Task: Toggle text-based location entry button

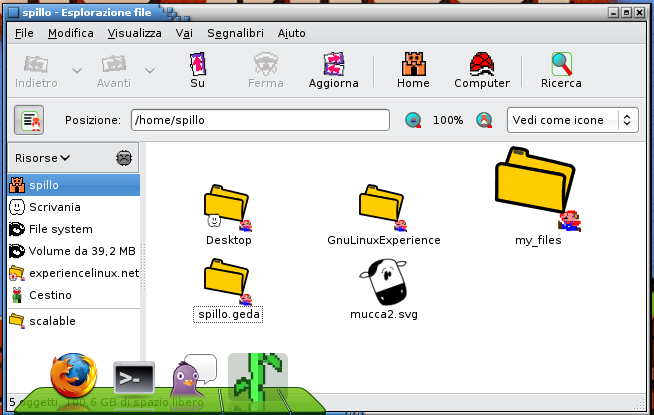Action: (29, 120)
